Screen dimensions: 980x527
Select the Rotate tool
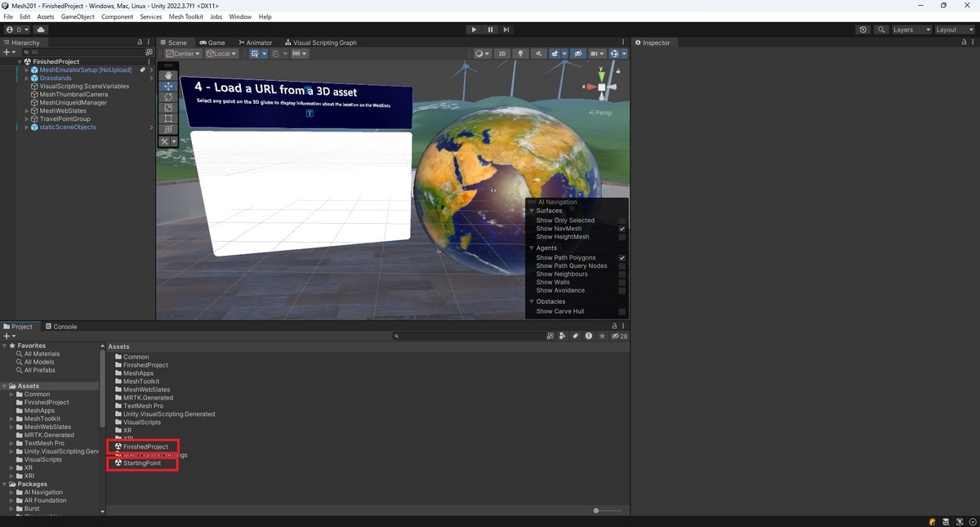tap(169, 96)
